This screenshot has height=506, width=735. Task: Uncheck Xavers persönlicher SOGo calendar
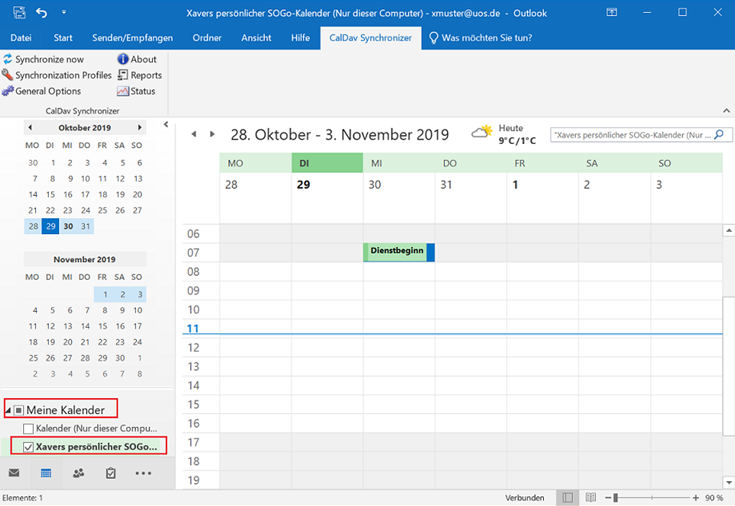point(28,446)
